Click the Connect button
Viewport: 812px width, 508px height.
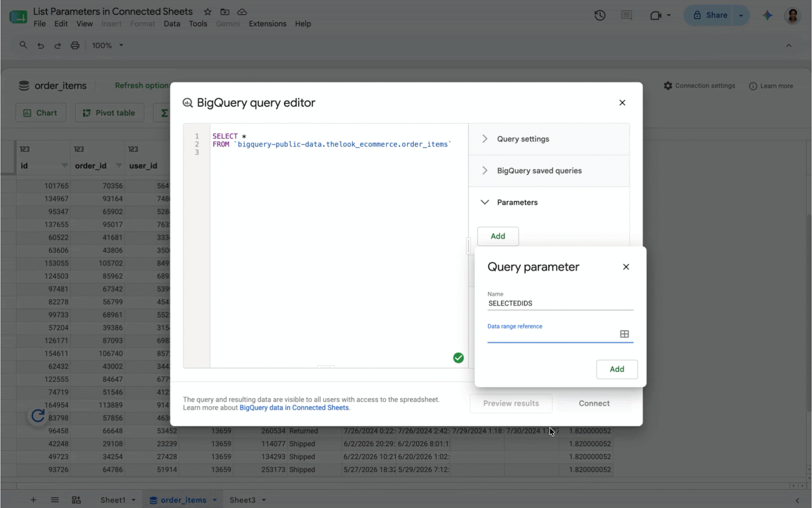pos(594,403)
